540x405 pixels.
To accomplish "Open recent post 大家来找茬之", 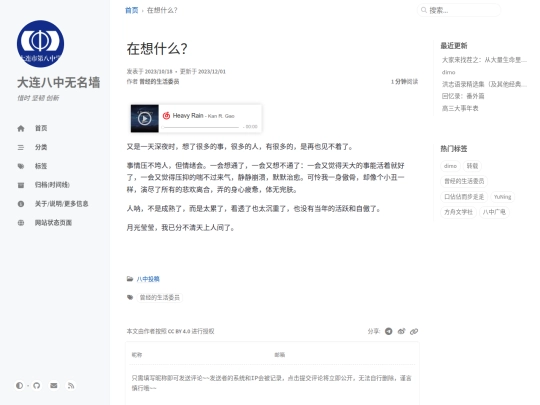I will pyautogui.click(x=484, y=60).
